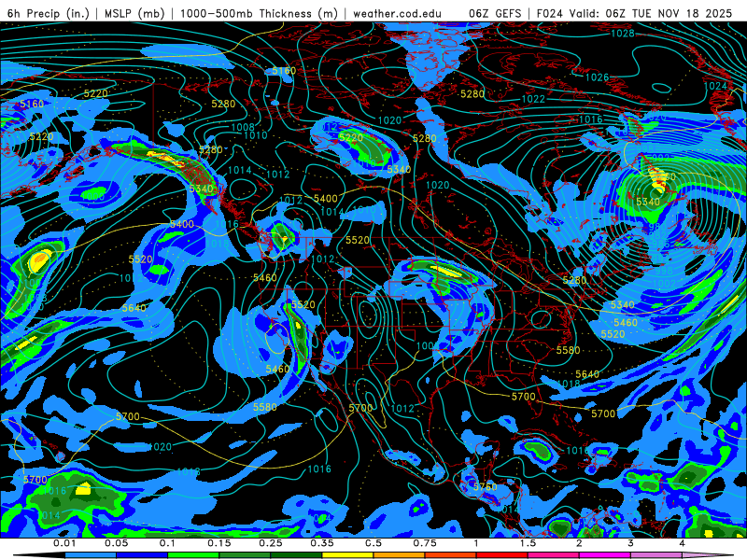Click the '6h Precip (in.)' title text
Screen dimensions: 747x560
[49, 13]
